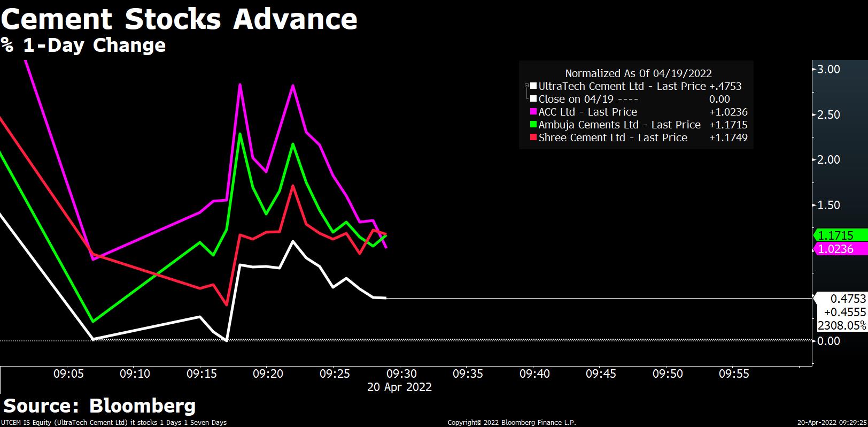
Task: Click the Normalized As Of 04/19/2022 header
Action: click(638, 73)
